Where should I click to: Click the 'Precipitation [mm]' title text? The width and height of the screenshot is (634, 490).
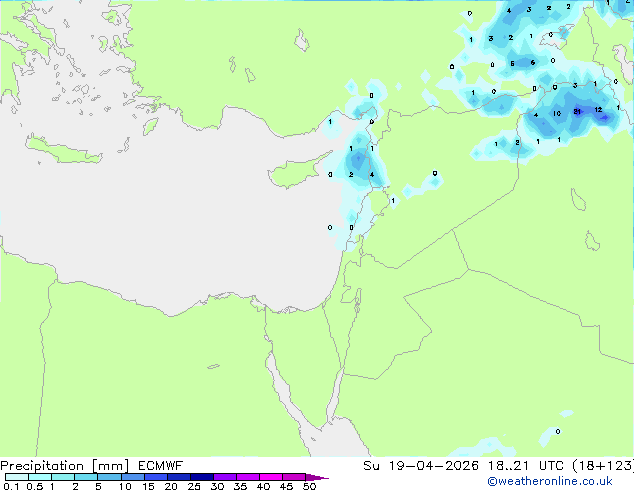click(x=65, y=466)
